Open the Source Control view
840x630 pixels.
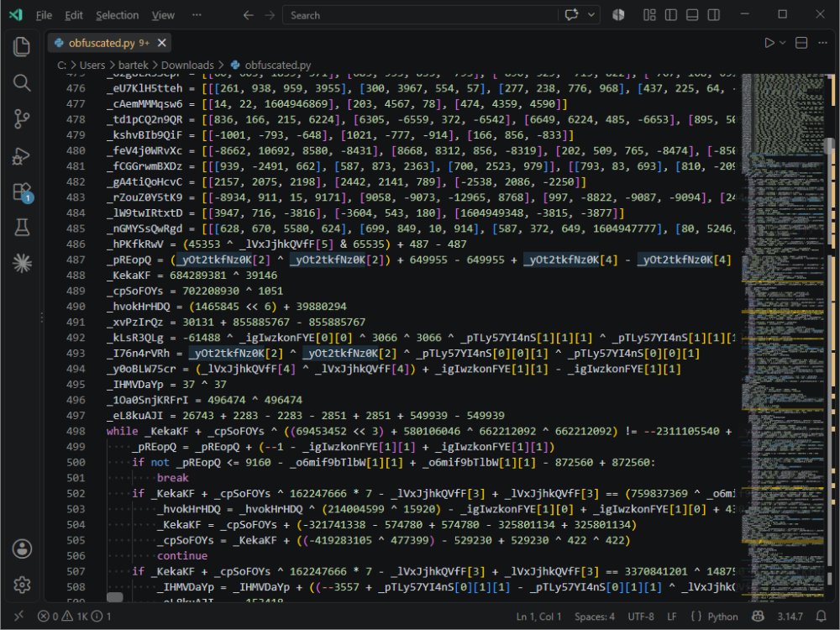point(22,119)
